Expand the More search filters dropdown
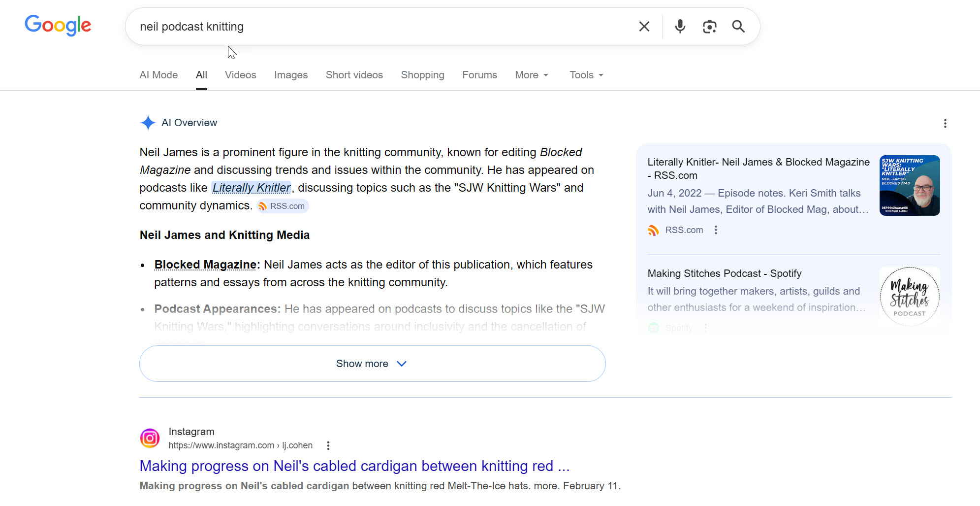The height and width of the screenshot is (506, 980). click(531, 75)
